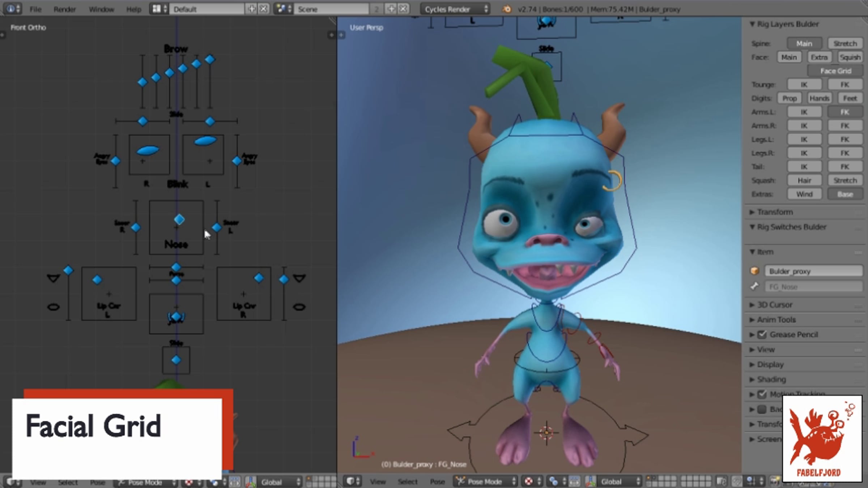Add a new scene beside the Scene field
The height and width of the screenshot is (488, 868).
[391, 9]
